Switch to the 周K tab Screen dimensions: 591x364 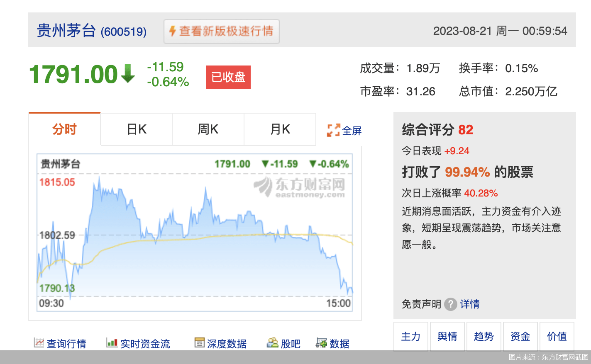(x=208, y=129)
